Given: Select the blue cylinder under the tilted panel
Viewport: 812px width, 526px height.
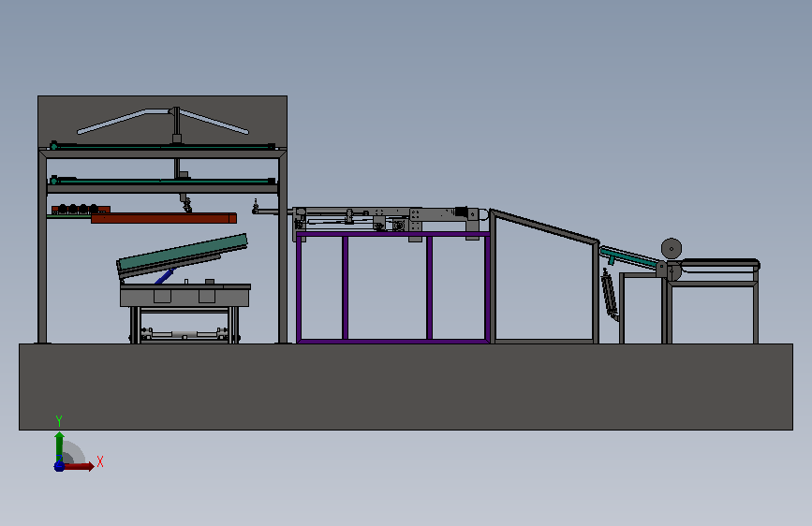Looking at the screenshot, I should click(x=164, y=276).
